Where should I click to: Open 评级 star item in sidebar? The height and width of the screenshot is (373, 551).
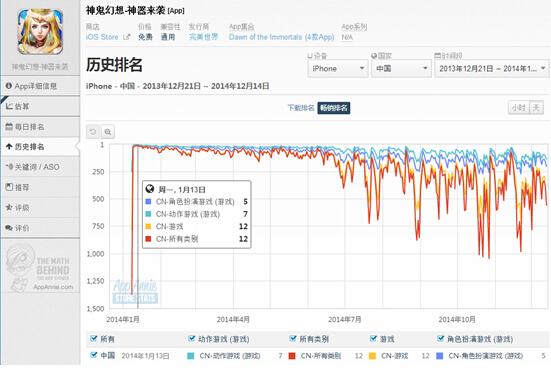pyautogui.click(x=40, y=208)
